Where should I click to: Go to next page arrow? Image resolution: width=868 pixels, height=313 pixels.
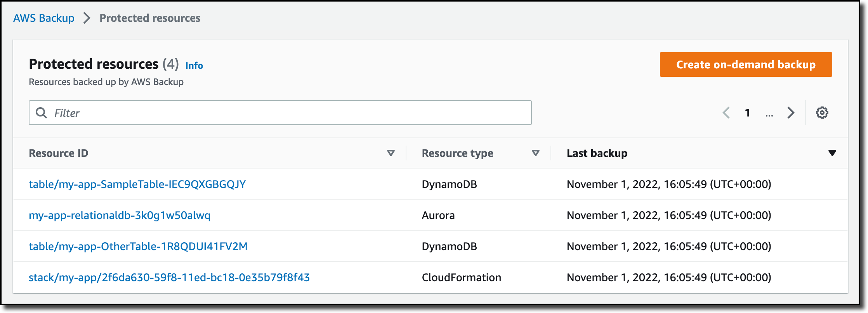tap(791, 113)
